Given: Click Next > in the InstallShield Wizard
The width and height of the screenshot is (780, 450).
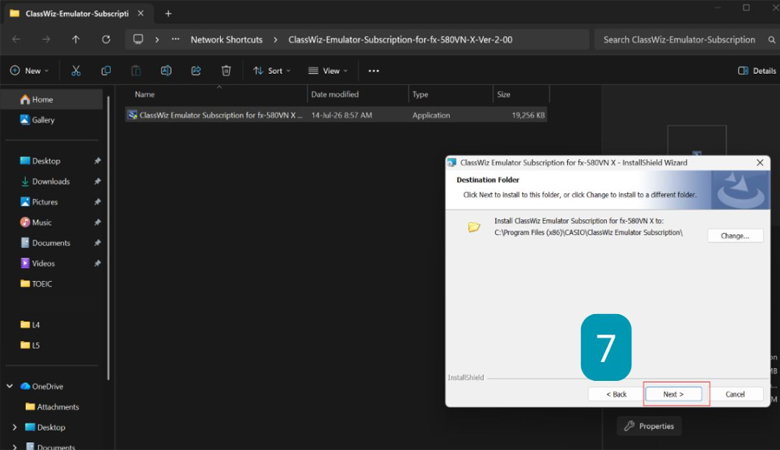Looking at the screenshot, I should click(x=674, y=394).
